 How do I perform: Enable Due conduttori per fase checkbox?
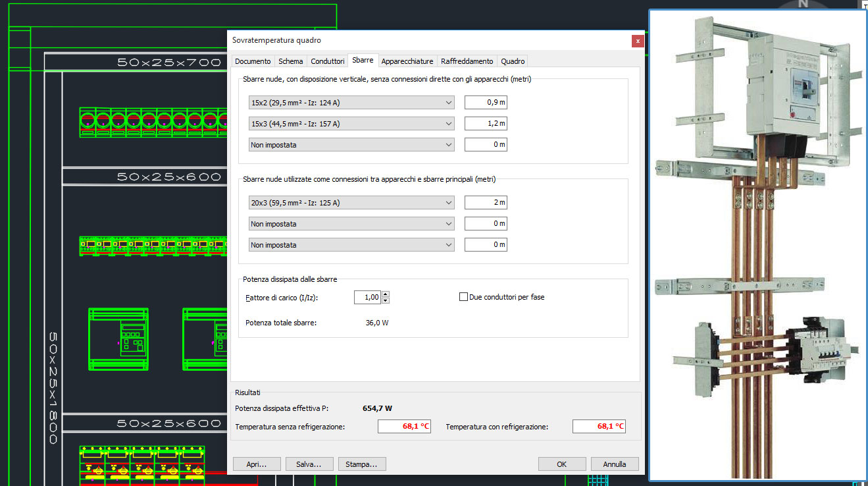(463, 297)
